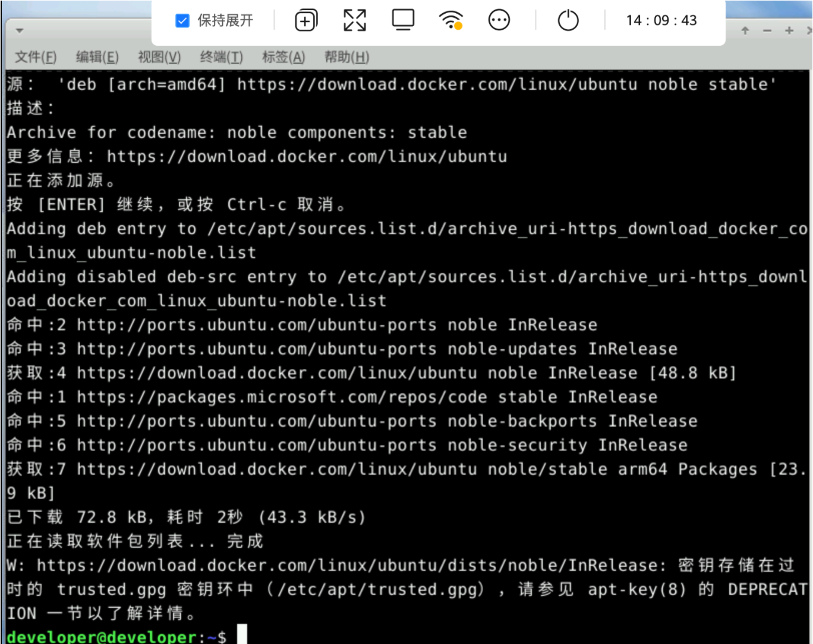Open the 终端(T) menu

pyautogui.click(x=221, y=57)
